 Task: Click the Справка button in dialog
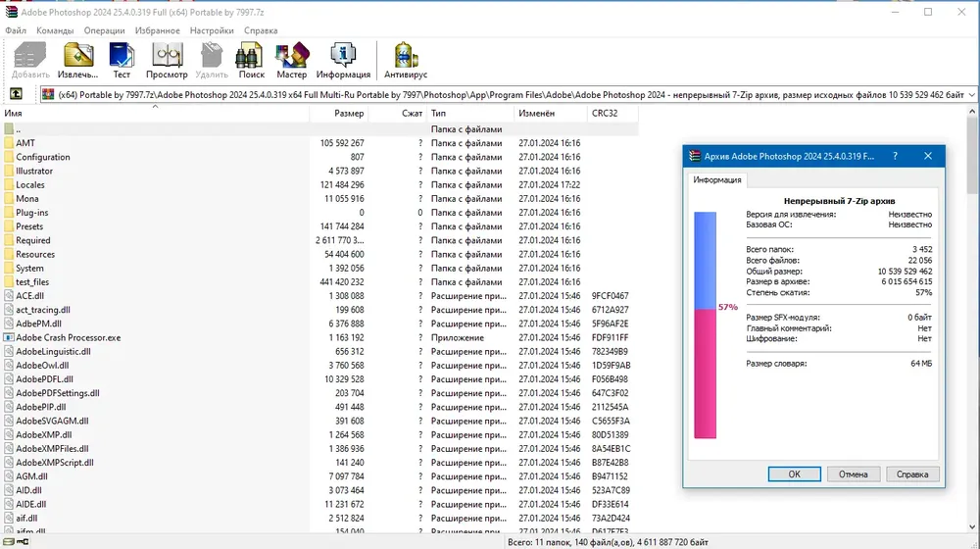tap(912, 474)
